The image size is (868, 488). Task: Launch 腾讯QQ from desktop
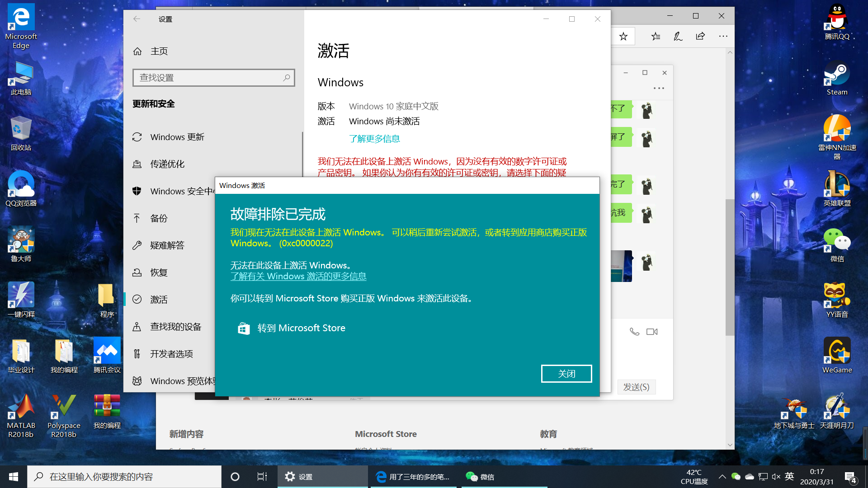click(x=837, y=23)
